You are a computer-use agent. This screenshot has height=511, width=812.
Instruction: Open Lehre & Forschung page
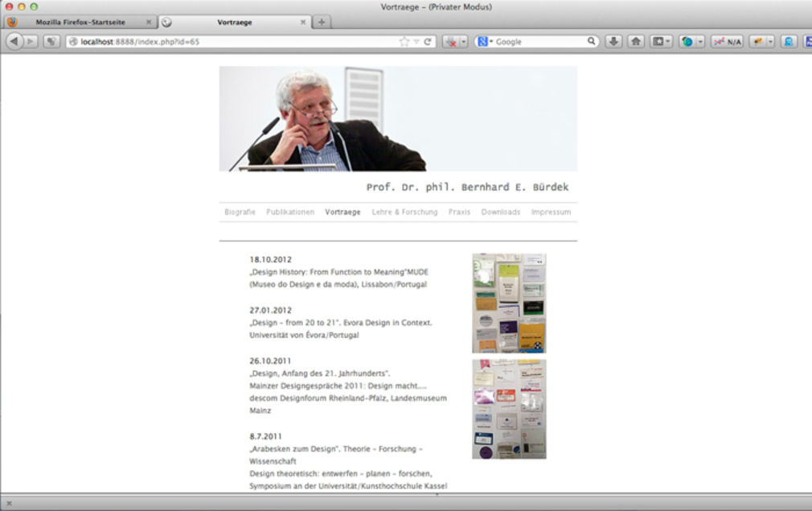coord(404,212)
